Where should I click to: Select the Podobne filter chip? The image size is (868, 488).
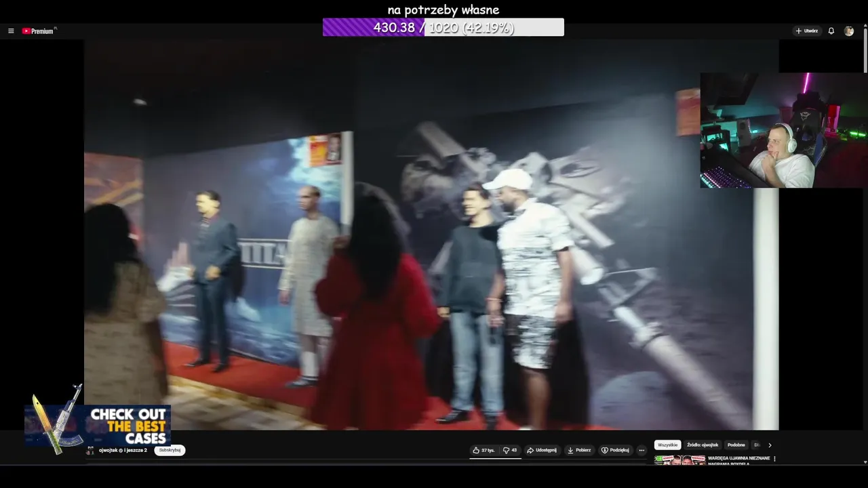(x=736, y=445)
